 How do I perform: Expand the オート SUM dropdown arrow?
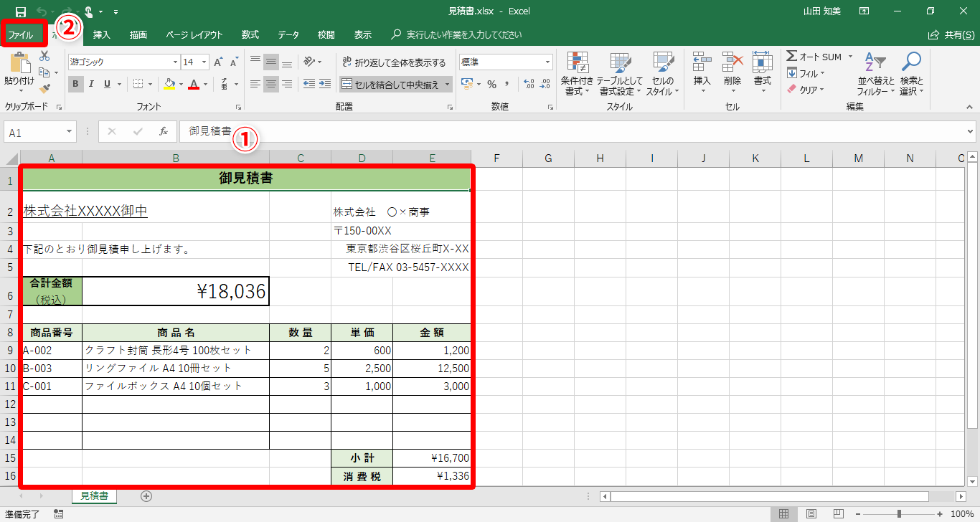pyautogui.click(x=850, y=57)
